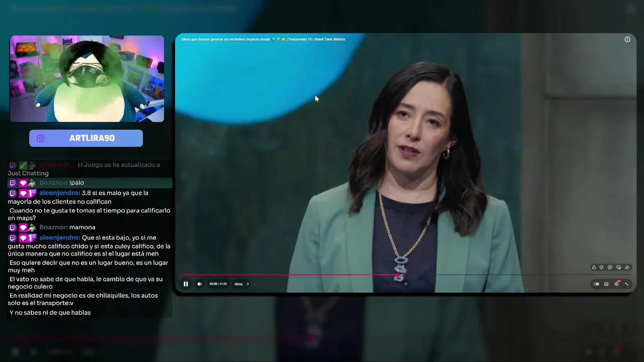Seek on the red video progress bar
Screen dimensions: 644x362
coord(405,275)
